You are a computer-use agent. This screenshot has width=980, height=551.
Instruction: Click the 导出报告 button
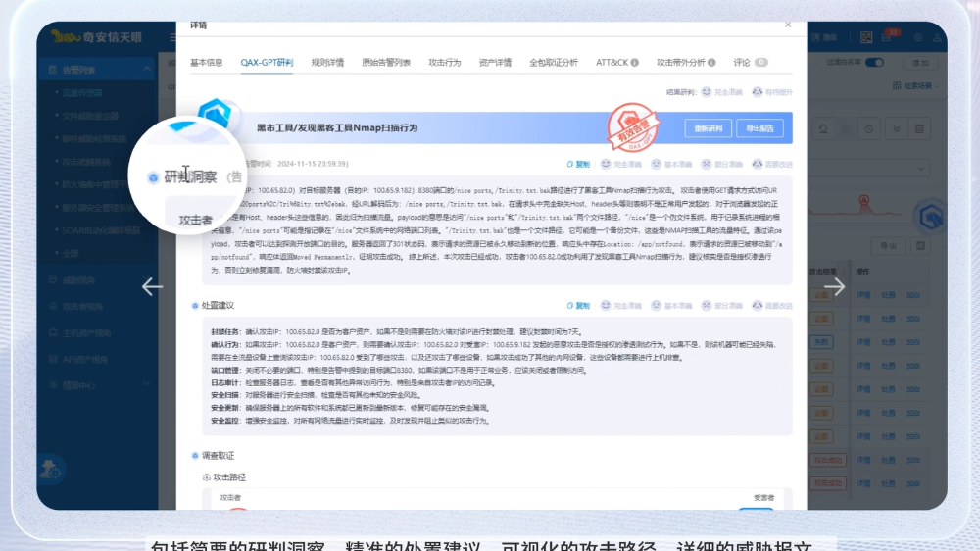(x=759, y=128)
